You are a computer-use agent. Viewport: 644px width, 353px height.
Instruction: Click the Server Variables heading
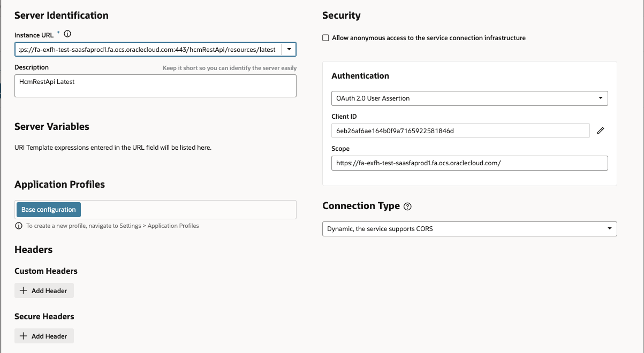point(52,127)
